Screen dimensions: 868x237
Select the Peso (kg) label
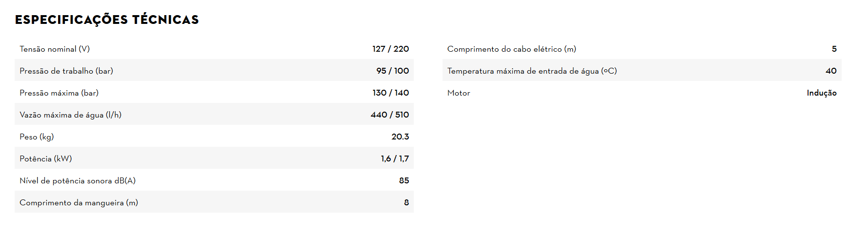tap(37, 137)
